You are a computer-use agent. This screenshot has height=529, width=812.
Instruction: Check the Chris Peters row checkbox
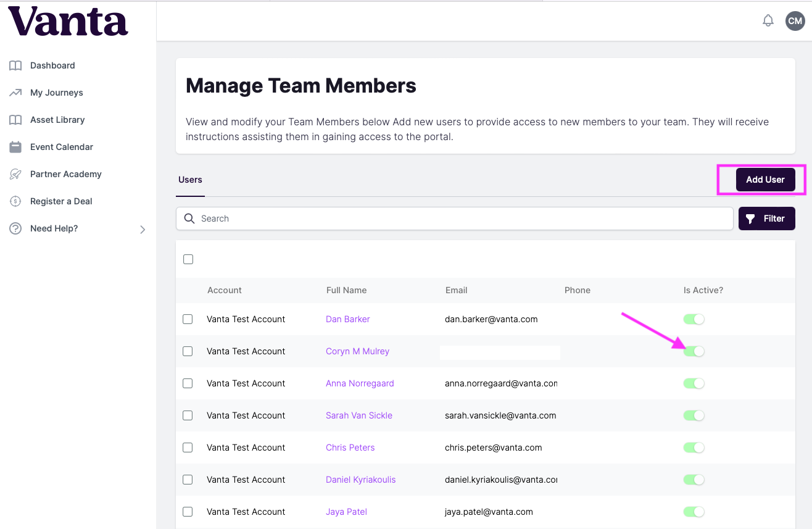[x=188, y=448]
